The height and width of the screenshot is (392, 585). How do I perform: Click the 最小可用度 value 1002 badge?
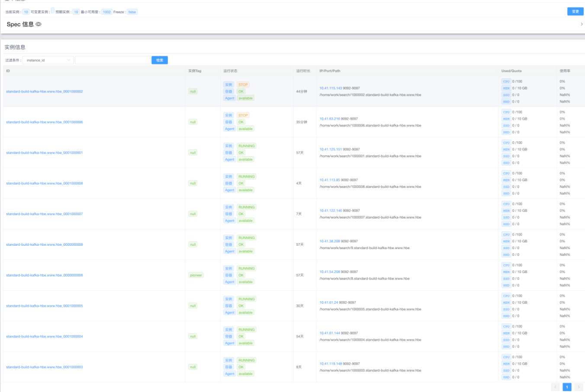point(106,12)
